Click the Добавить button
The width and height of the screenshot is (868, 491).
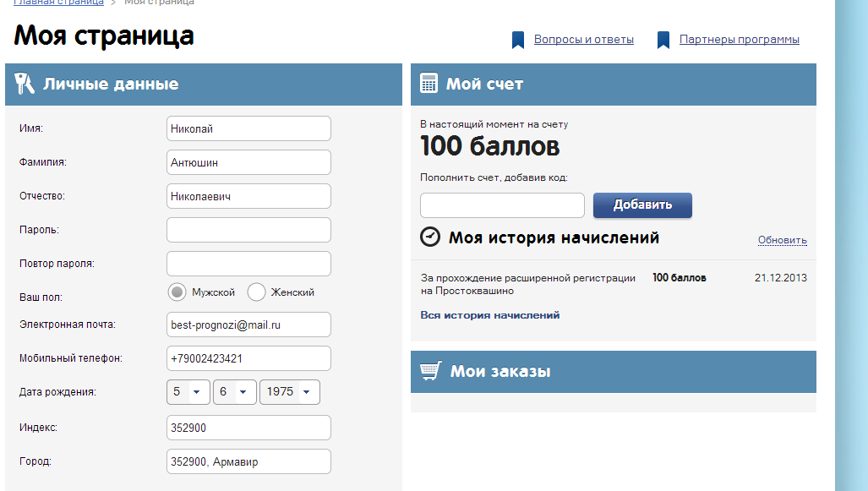click(x=642, y=205)
